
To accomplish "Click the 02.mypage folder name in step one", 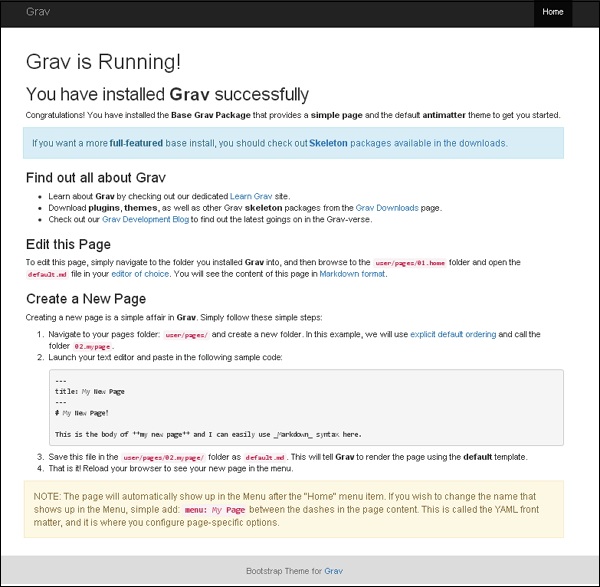I will pyautogui.click(x=97, y=346).
